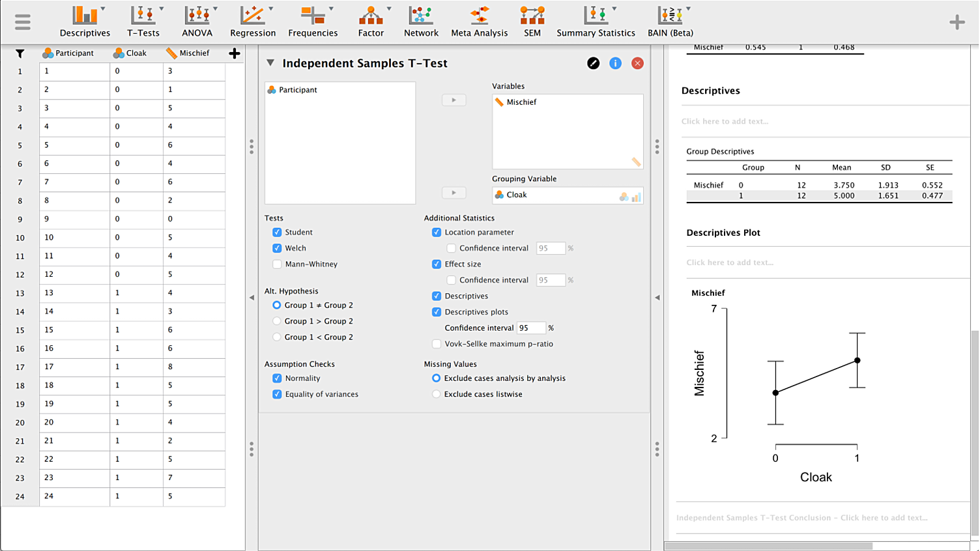Enable the Vovk-Sellke maximum p-ratio checkbox
Viewport: 980px width, 551px height.
click(x=437, y=344)
